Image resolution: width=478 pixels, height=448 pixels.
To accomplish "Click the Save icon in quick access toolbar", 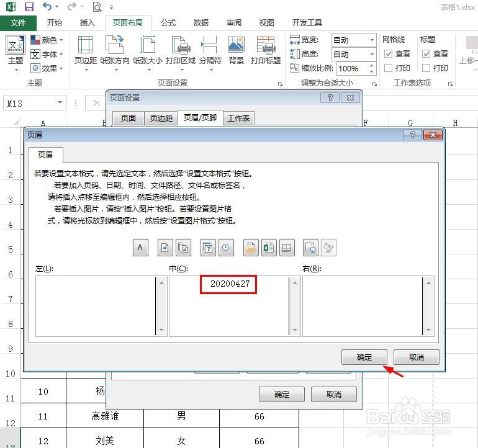I will [x=29, y=6].
